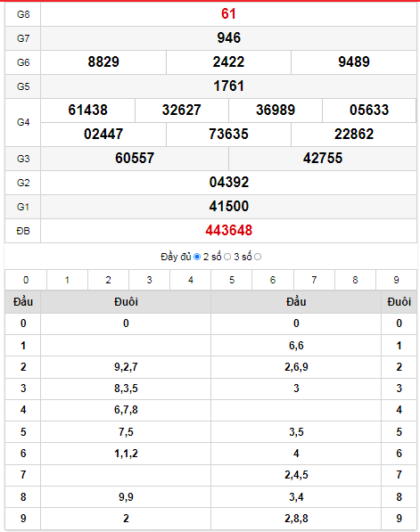Click digit filter tab 5
Viewport: 420px width, 532px height.
coord(232,280)
